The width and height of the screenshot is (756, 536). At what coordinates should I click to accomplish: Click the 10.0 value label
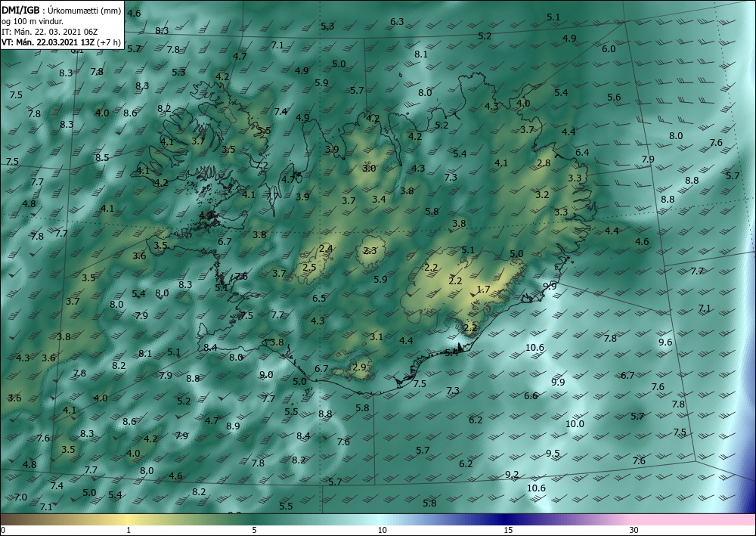point(575,423)
